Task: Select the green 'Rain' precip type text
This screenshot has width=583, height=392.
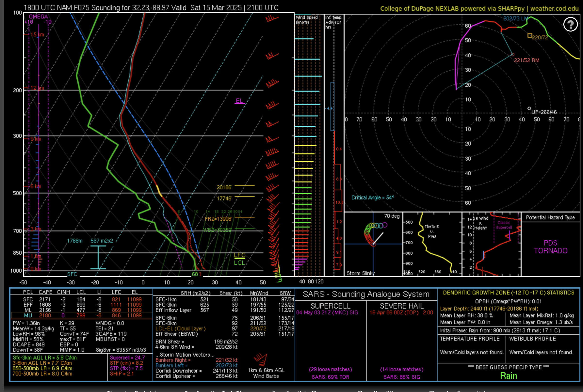Action: click(x=509, y=376)
